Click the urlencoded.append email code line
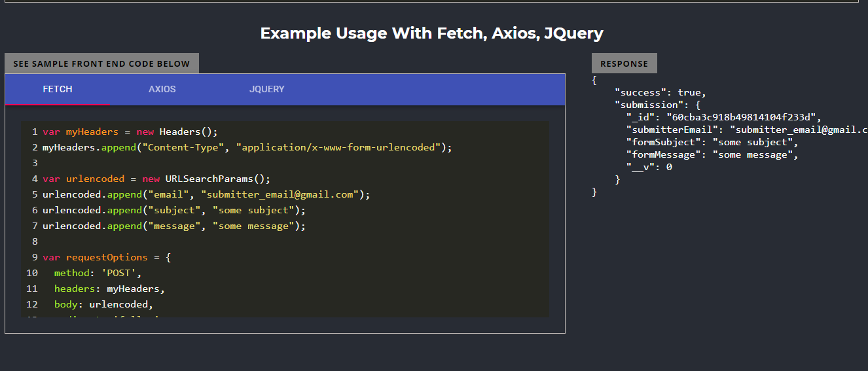The height and width of the screenshot is (371, 868). [206, 194]
